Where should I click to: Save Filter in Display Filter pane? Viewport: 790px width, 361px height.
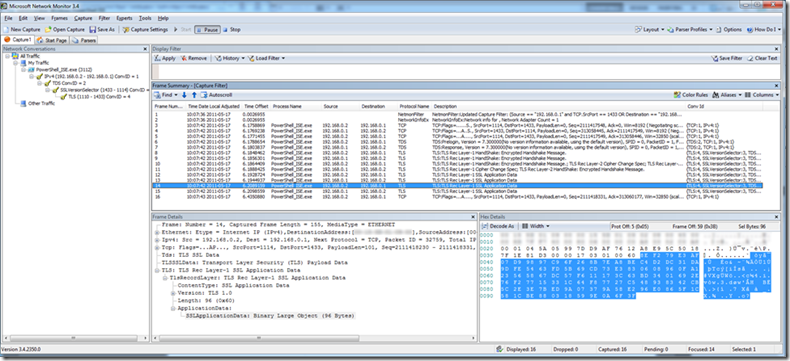(727, 58)
